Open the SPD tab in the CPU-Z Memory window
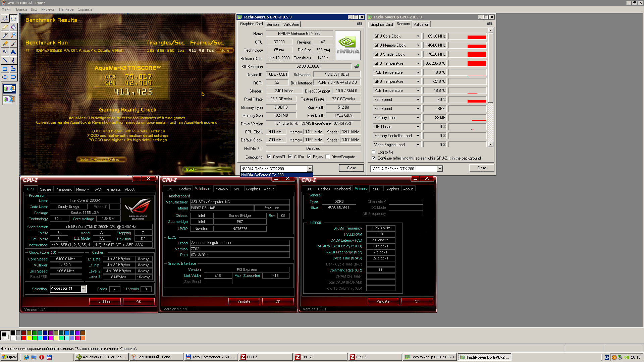This screenshot has height=362, width=644. pos(376,189)
